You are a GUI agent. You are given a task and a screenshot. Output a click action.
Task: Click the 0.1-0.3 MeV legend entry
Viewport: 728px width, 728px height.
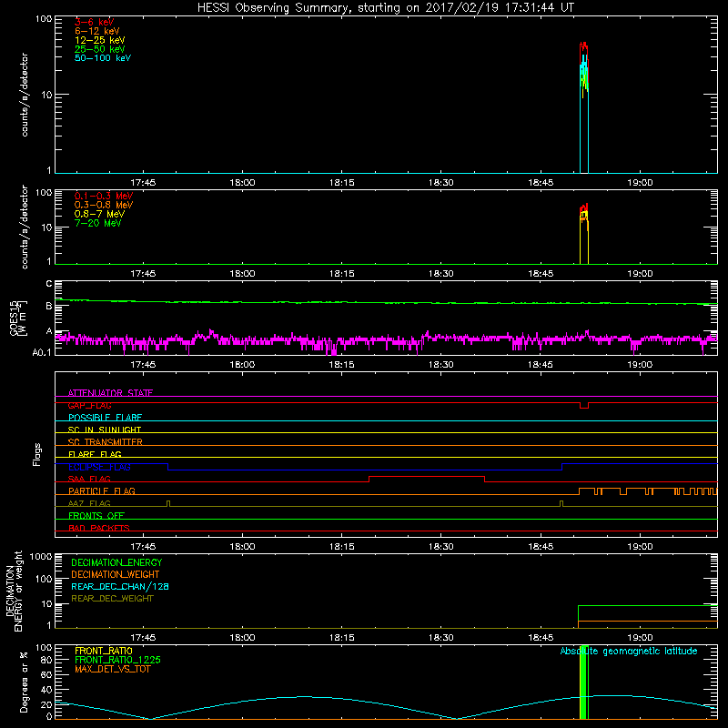[104, 196]
